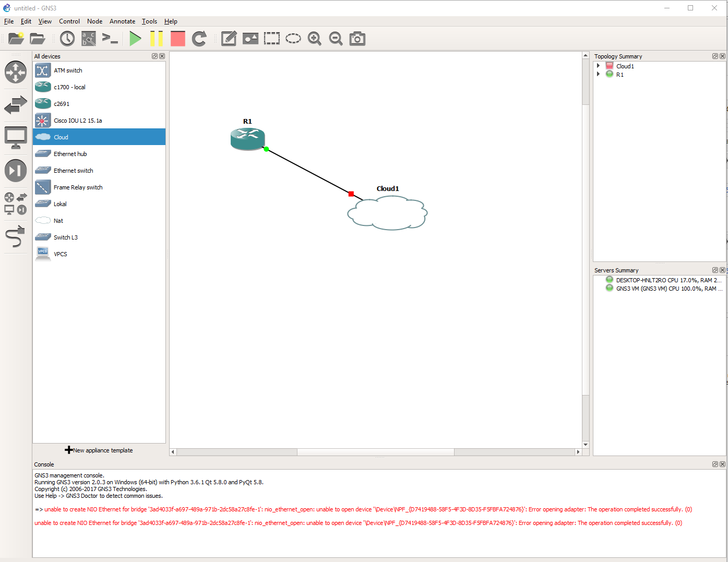
Task: Float the Topology Summary panel
Action: [x=715, y=56]
